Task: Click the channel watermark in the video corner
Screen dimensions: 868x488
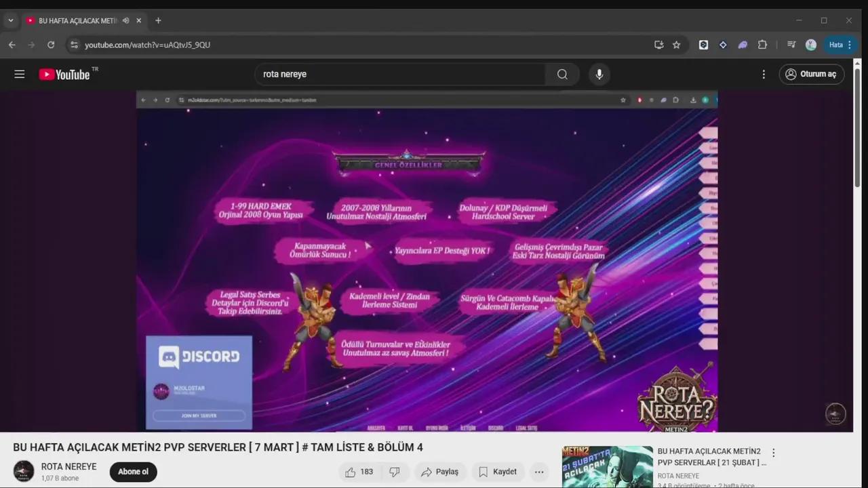Action: [835, 413]
